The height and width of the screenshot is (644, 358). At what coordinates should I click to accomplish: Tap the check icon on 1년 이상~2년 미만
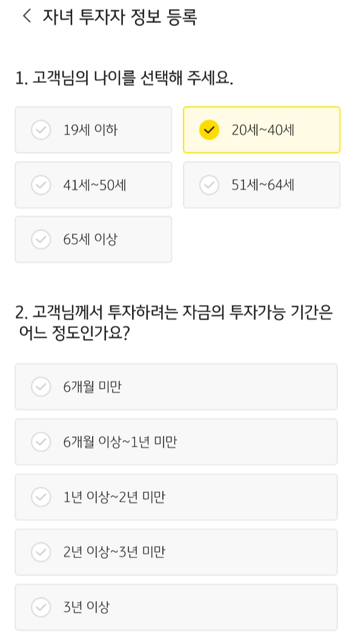pyautogui.click(x=41, y=497)
